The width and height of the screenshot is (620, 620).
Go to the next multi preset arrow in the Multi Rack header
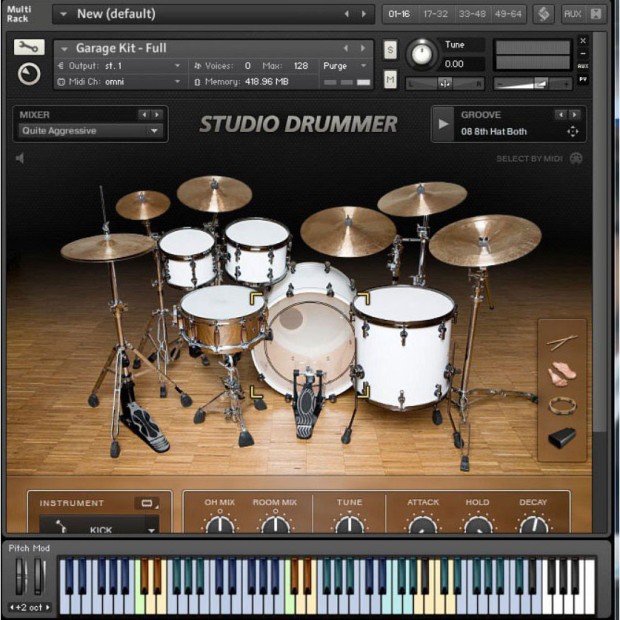(363, 14)
